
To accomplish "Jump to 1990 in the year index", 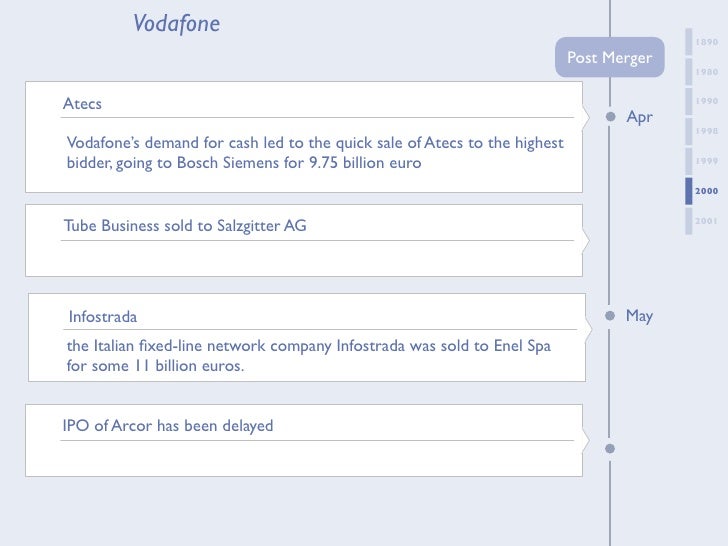I will (x=707, y=102).
